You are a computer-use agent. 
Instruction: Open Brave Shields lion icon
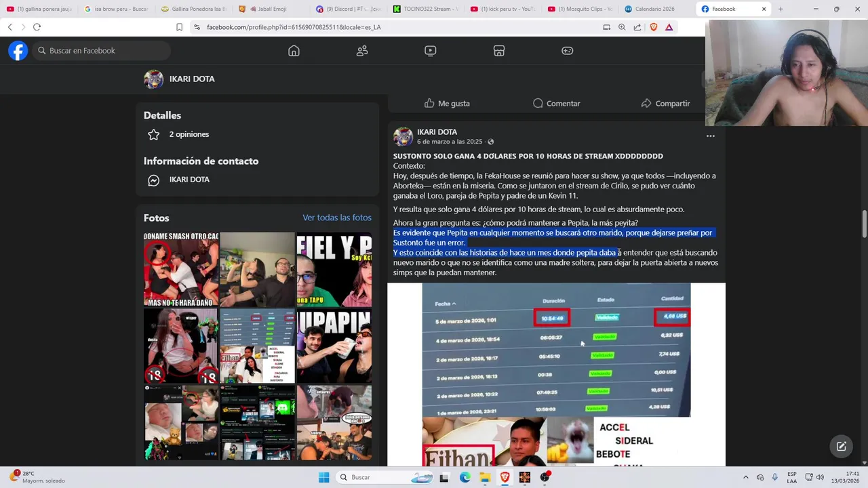654,27
